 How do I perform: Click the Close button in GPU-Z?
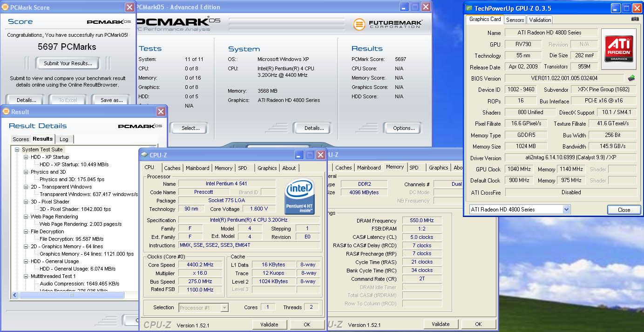[x=624, y=210]
